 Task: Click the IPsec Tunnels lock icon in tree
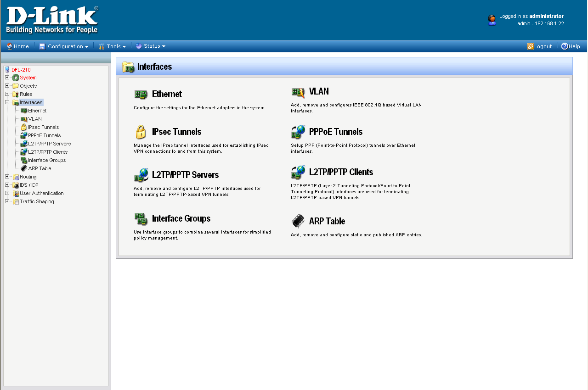click(24, 127)
